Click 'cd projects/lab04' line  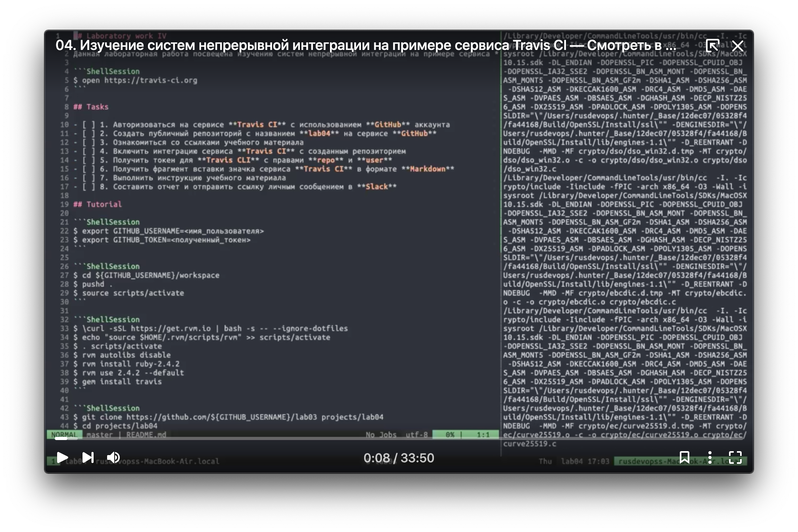click(x=115, y=426)
